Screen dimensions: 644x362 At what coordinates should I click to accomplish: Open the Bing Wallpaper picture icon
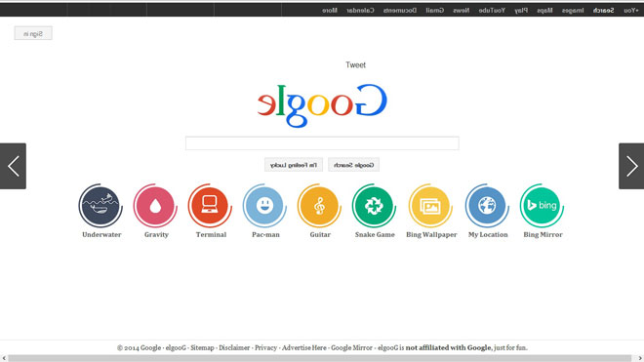(430, 206)
